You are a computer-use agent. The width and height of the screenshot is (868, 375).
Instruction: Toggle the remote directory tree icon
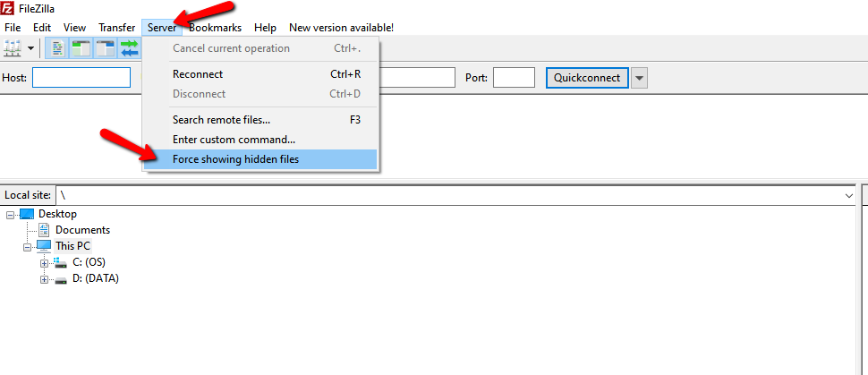point(105,48)
